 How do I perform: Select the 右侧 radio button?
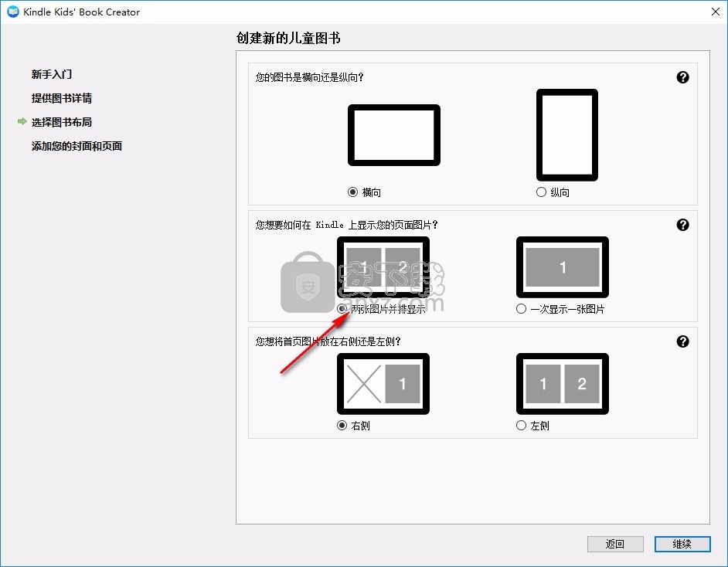click(x=342, y=426)
